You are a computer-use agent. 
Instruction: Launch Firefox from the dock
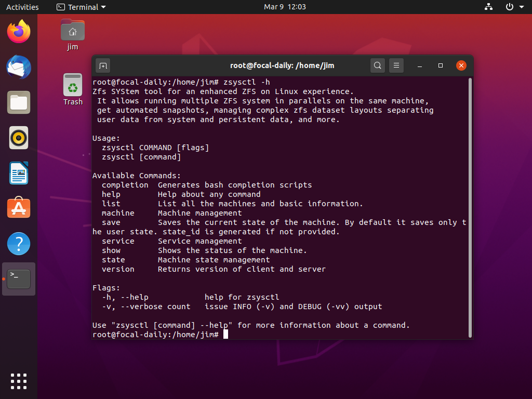[18, 31]
